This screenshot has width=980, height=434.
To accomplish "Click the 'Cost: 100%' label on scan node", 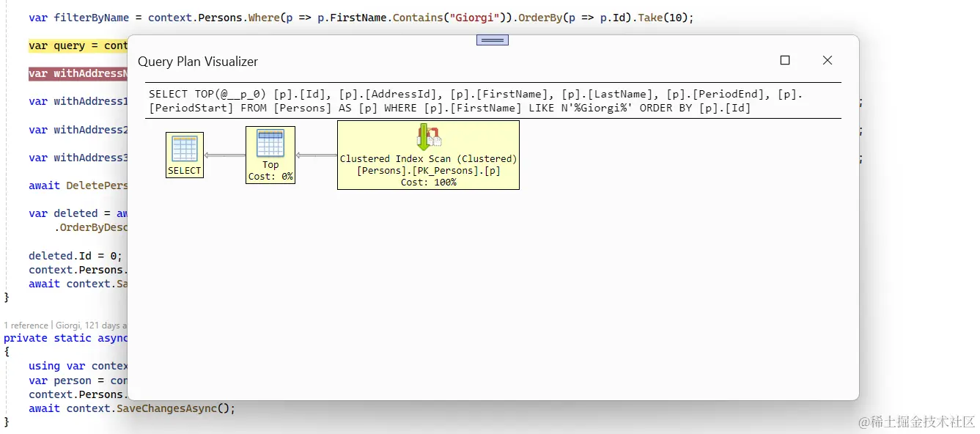I will (428, 182).
